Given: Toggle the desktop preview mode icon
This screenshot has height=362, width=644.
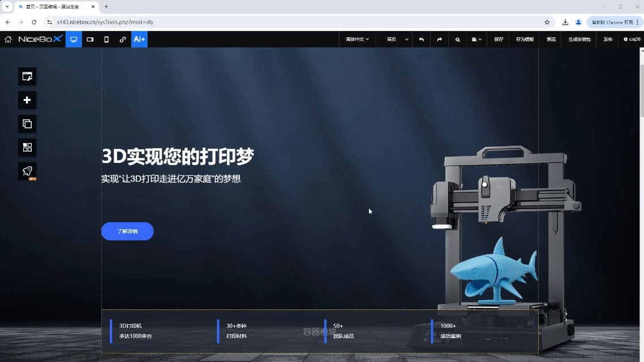Looking at the screenshot, I should point(73,40).
